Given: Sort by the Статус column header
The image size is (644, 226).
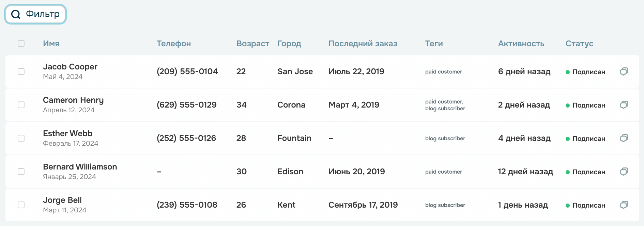Looking at the screenshot, I should pos(580,44).
